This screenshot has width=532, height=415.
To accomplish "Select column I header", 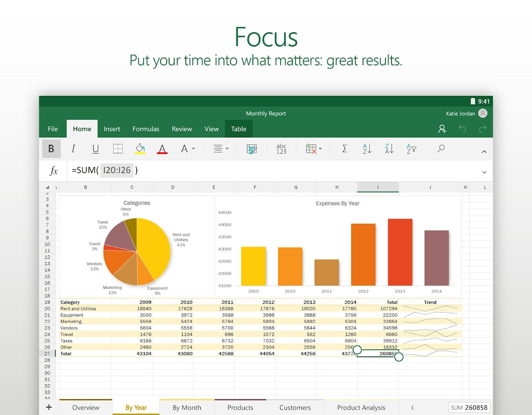I will tap(378, 187).
